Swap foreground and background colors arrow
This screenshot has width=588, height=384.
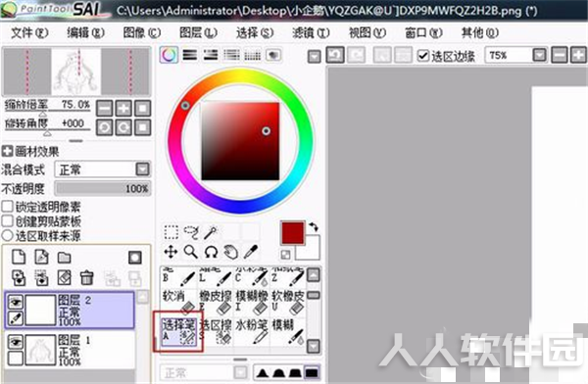tap(314, 226)
